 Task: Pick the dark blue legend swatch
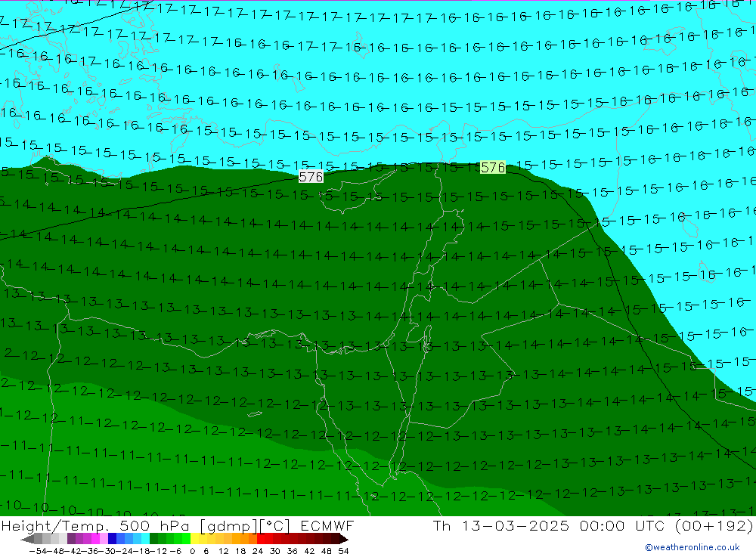pyautogui.click(x=112, y=539)
